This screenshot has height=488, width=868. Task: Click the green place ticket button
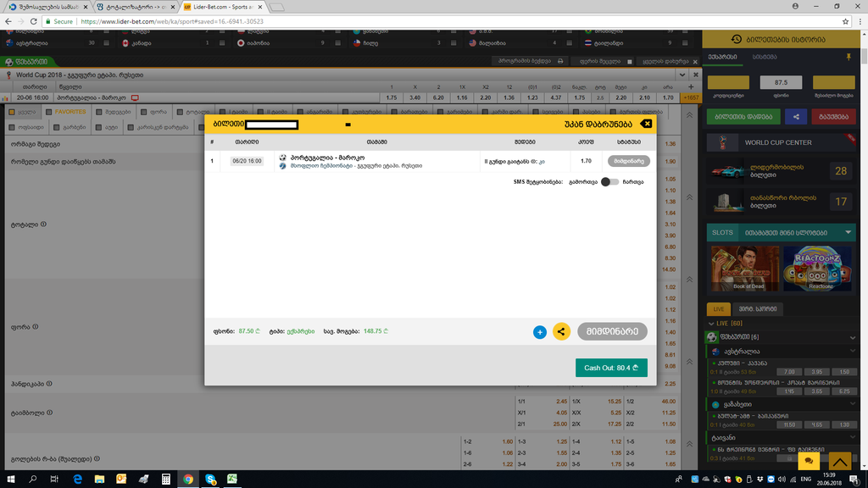pos(743,117)
